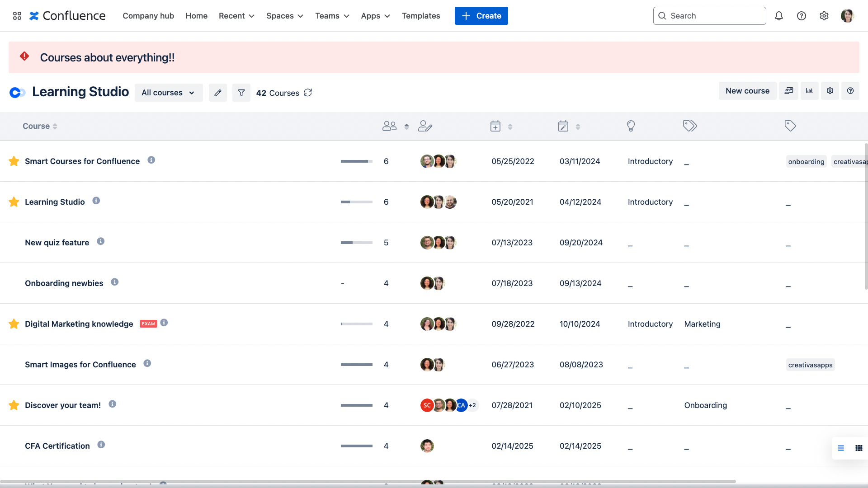Show info for Smart Courses for Confluence

(151, 160)
